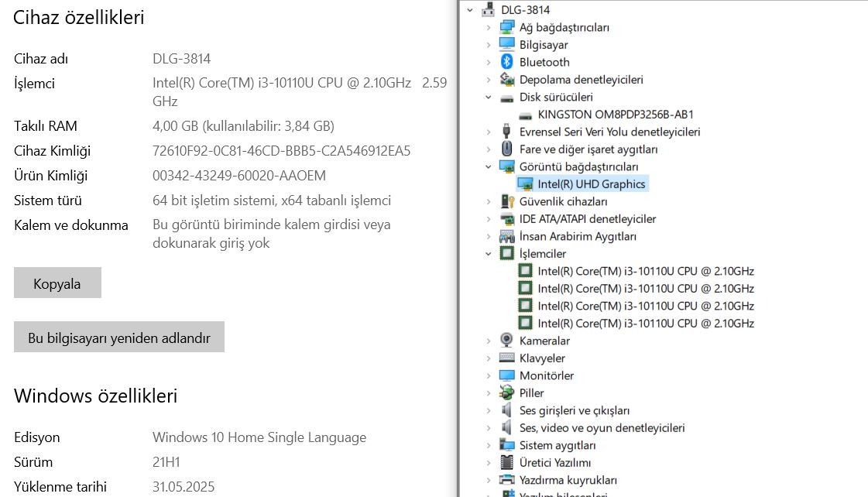Expand the Ağ bağdaştırıcıları node

coord(489,27)
